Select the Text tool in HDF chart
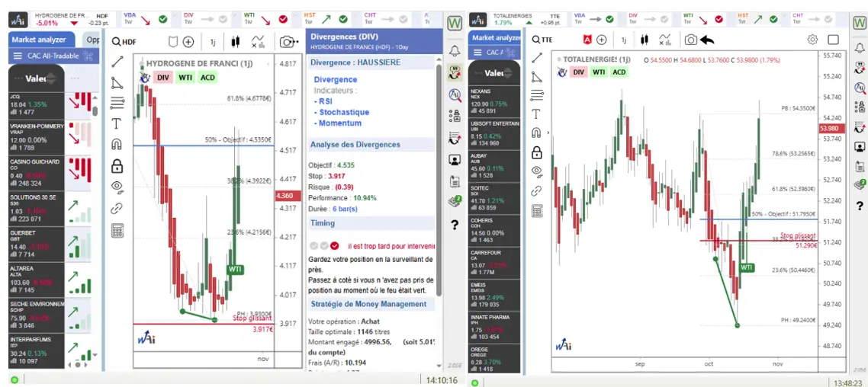The width and height of the screenshot is (868, 387). coord(117,123)
